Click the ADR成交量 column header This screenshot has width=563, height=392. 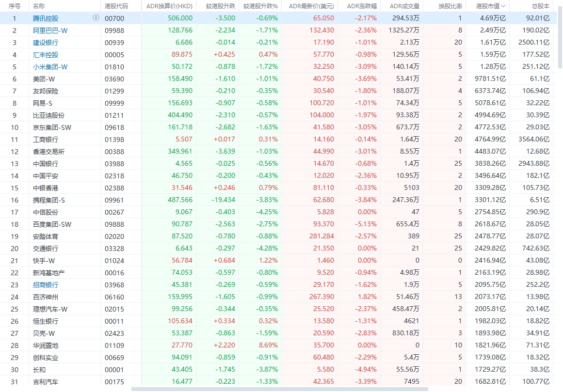401,6
